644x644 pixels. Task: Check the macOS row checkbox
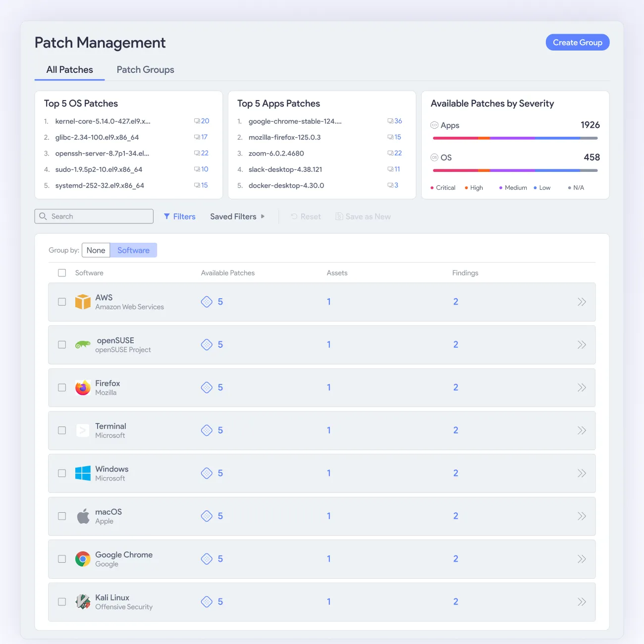62,516
